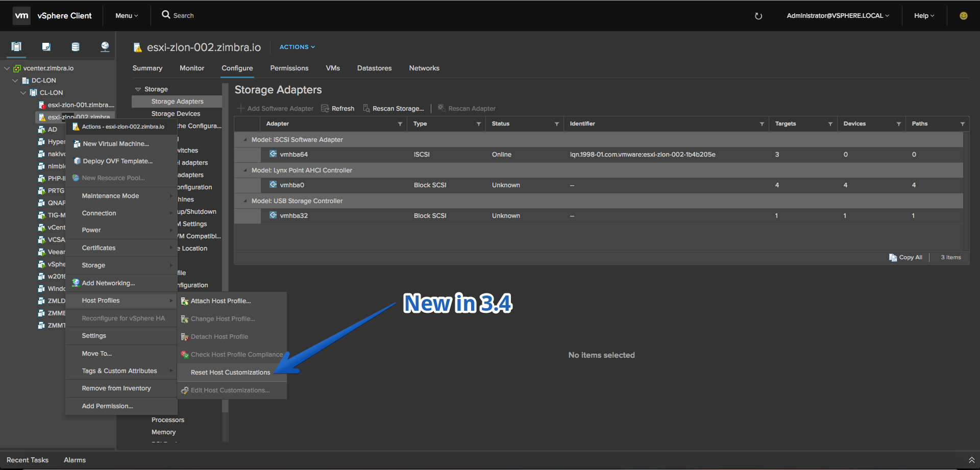Click the CL-LON cluster icon

[x=34, y=93]
